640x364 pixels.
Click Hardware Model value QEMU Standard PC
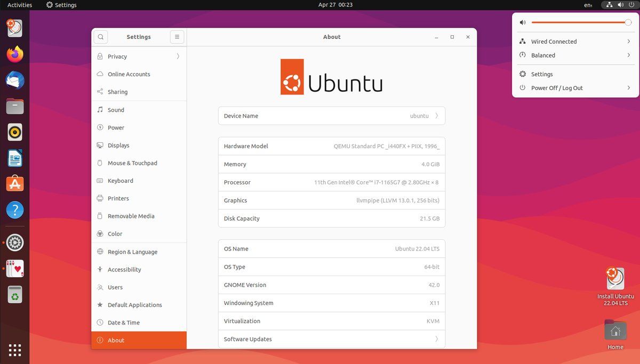(x=387, y=146)
